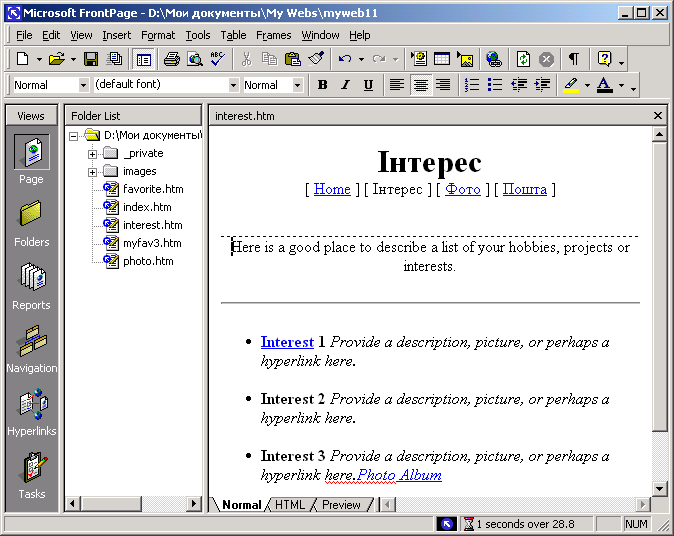Open Microsoft FrontPage Help icon
This screenshot has width=674, height=536.
pyautogui.click(x=604, y=58)
